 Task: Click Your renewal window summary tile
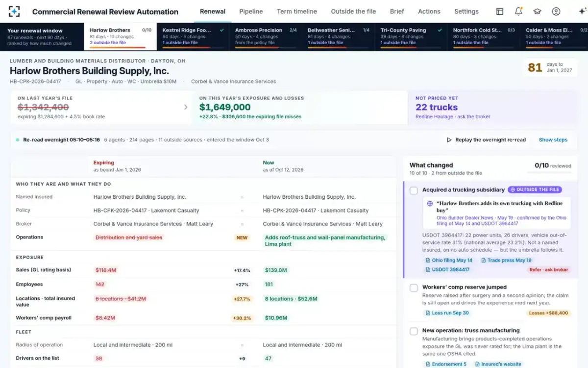(42, 36)
